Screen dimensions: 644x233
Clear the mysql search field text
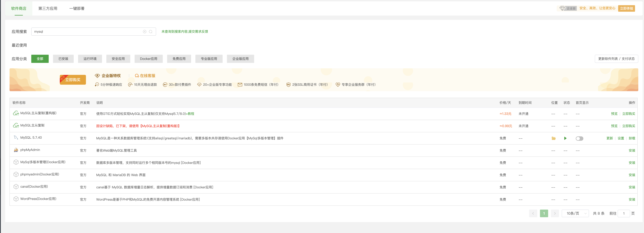[x=145, y=32]
